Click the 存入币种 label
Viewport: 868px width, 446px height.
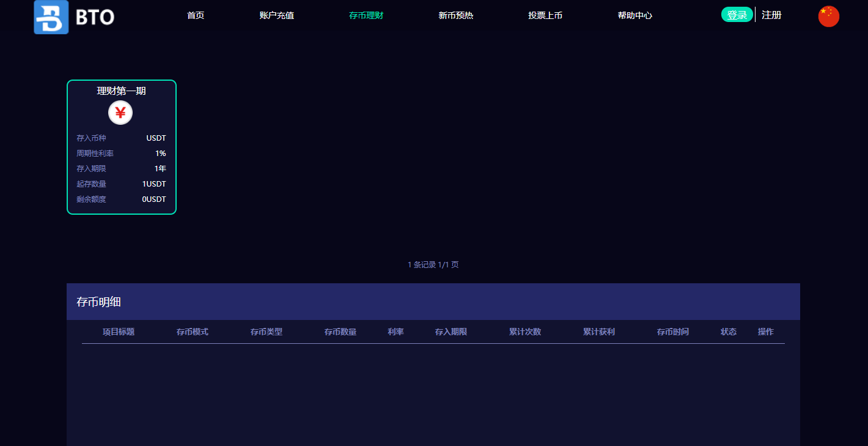(x=91, y=138)
